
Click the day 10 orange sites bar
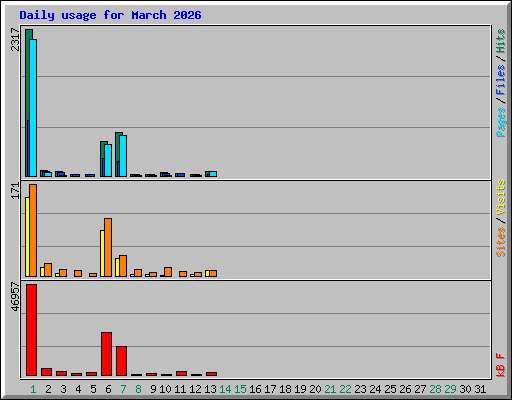pyautogui.click(x=168, y=272)
